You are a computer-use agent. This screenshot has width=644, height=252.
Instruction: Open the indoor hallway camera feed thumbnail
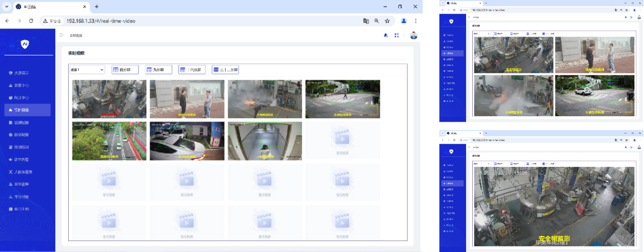coord(264,141)
